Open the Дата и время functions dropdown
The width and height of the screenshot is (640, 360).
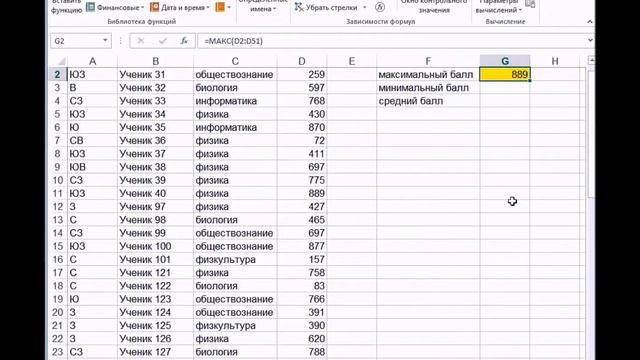tap(180, 7)
